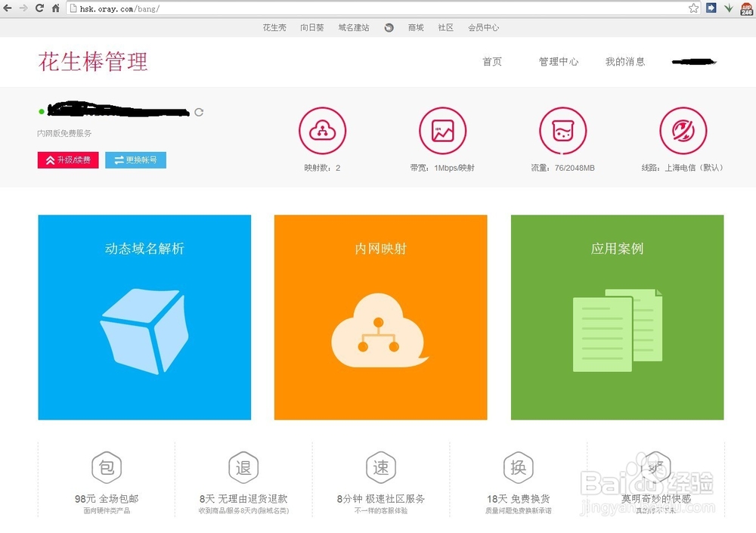This screenshot has width=756, height=533.
Task: Open the ABP extension icon showing 246
Action: tap(747, 8)
